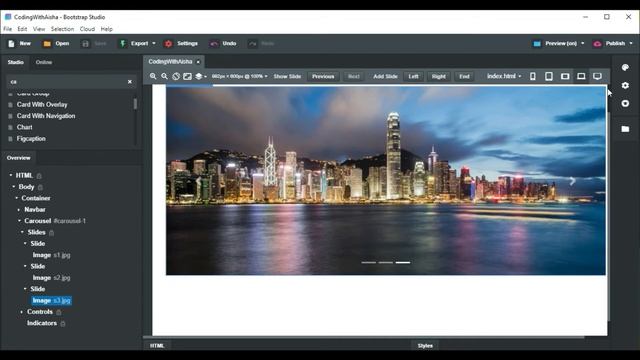Open the index.html page dropdown

click(x=504, y=76)
